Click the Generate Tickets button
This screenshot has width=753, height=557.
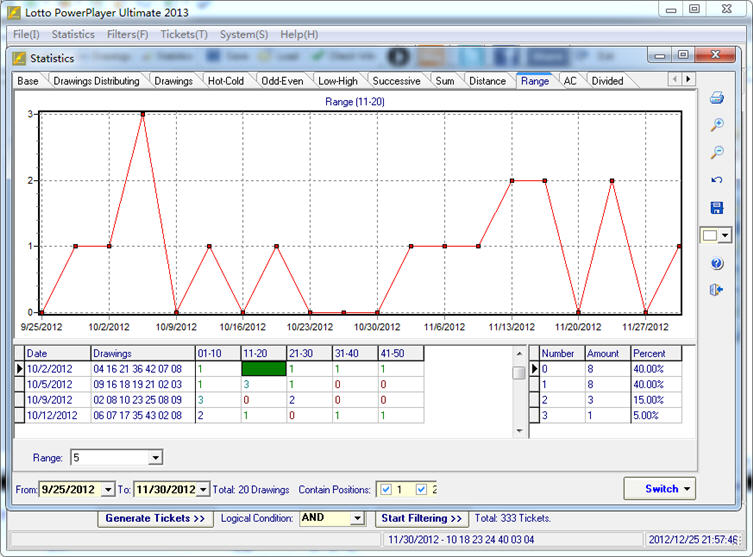[155, 518]
